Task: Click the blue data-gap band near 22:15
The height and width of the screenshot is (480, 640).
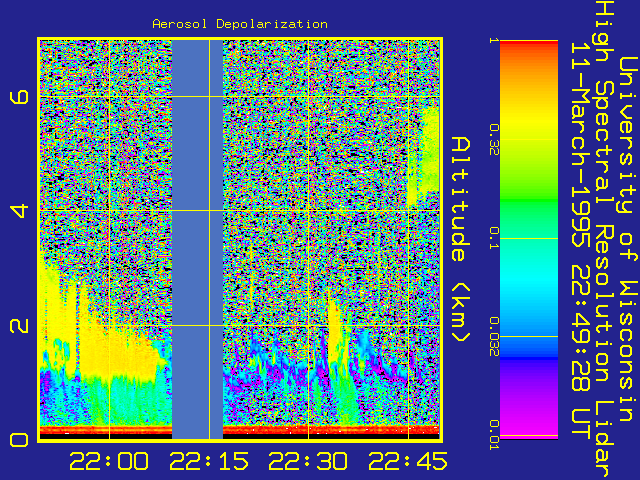Action: click(198, 239)
